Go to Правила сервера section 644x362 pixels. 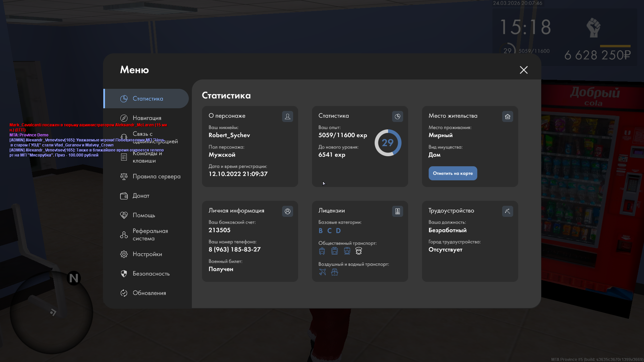coord(156,176)
